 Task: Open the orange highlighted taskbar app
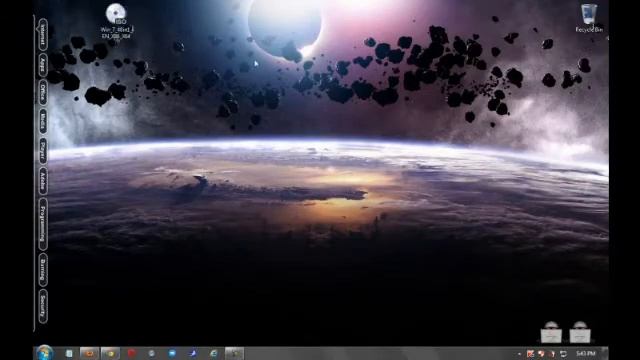click(89, 353)
